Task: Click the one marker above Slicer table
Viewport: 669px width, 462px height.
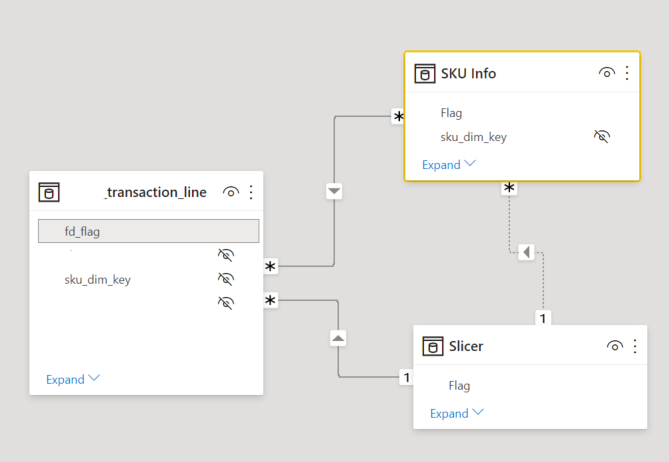Action: [x=543, y=318]
